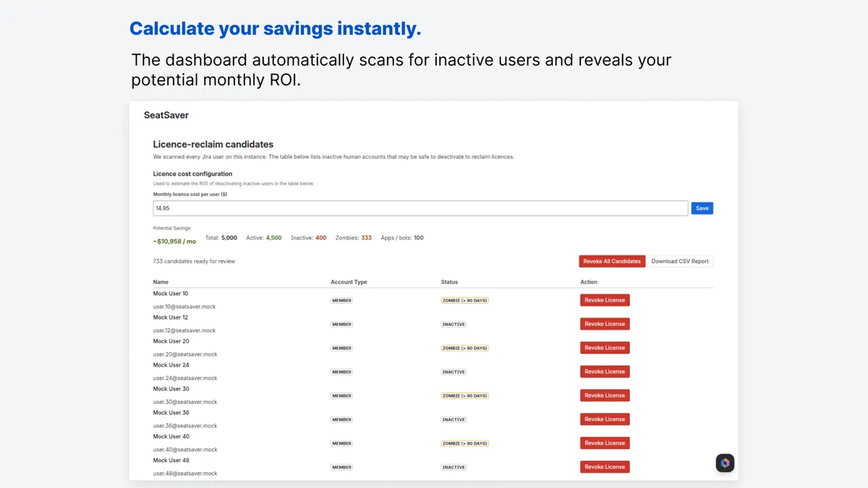Click 'Calculate your savings instantly.' headline
The height and width of the screenshot is (488, 868).
275,29
